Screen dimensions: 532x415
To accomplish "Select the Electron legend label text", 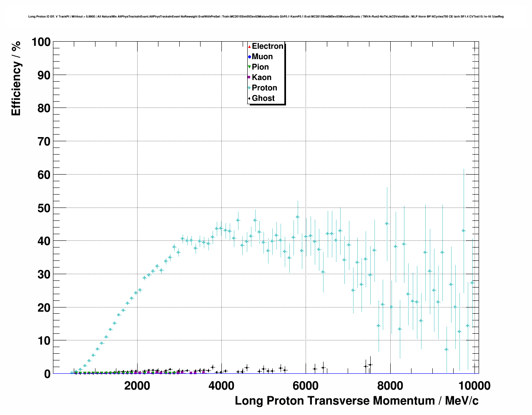I will tap(268, 46).
